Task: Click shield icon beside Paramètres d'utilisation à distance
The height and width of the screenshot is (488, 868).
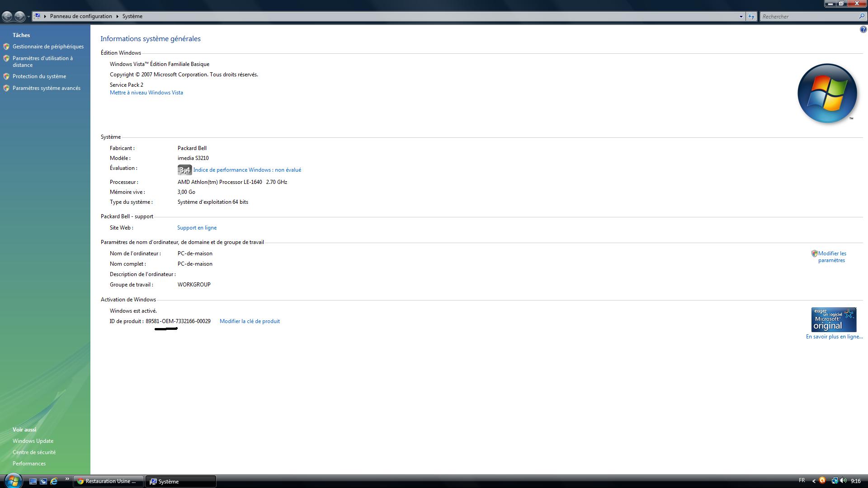Action: [x=6, y=58]
